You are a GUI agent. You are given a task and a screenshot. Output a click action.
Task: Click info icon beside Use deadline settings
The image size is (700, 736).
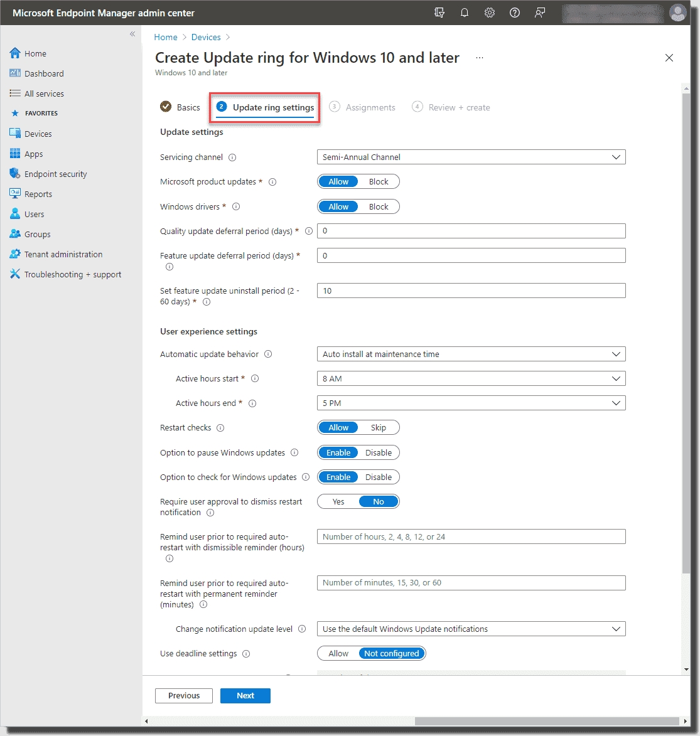246,654
